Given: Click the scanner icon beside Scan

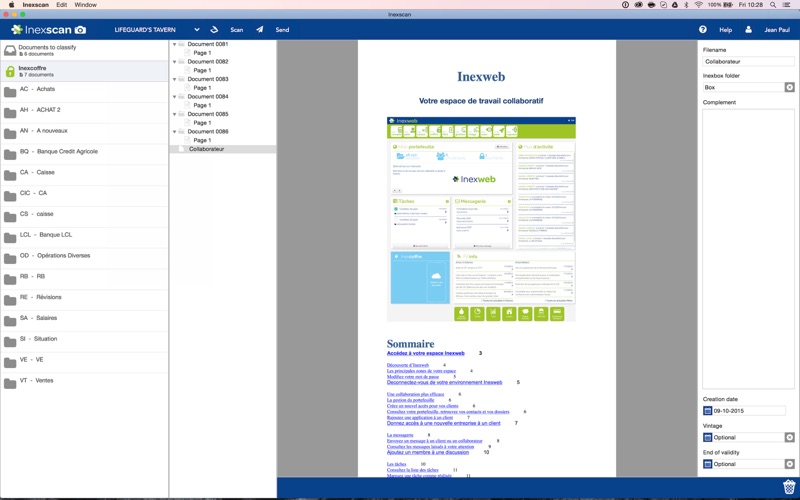Looking at the screenshot, I should (214, 30).
